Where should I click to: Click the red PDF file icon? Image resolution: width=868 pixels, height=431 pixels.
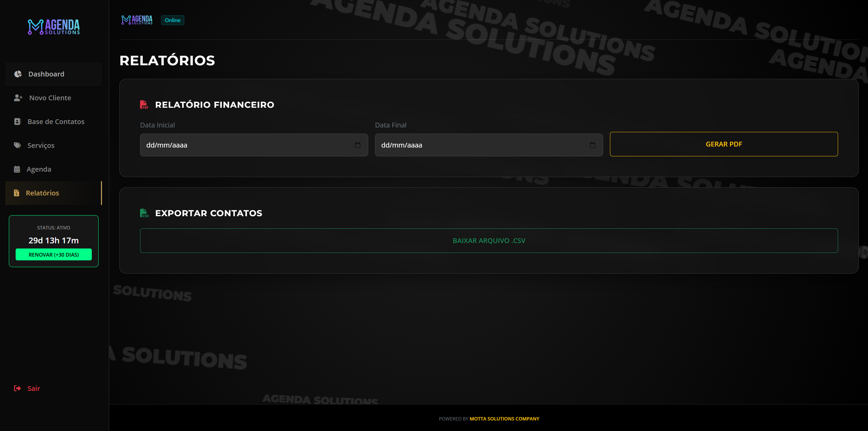point(144,105)
